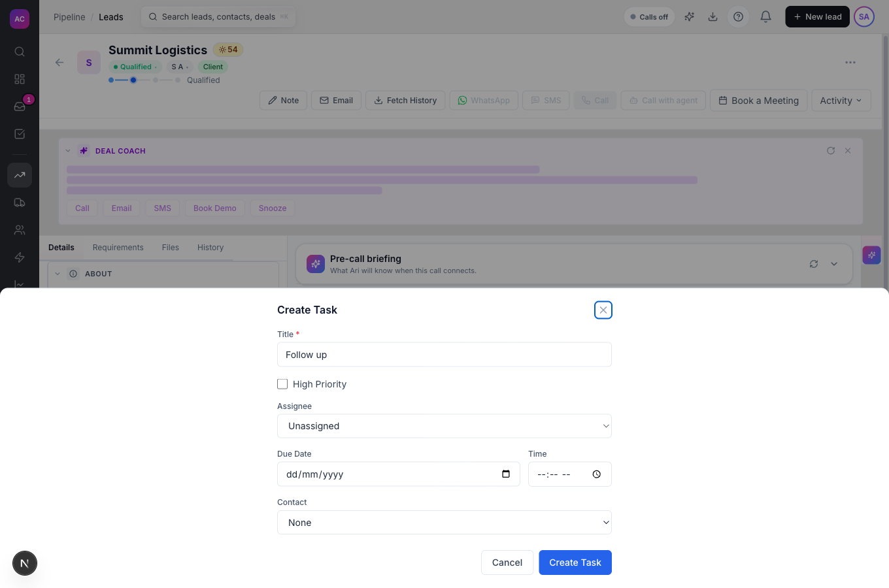889x588 pixels.
Task: Switch to the Details tab
Action: tap(61, 248)
